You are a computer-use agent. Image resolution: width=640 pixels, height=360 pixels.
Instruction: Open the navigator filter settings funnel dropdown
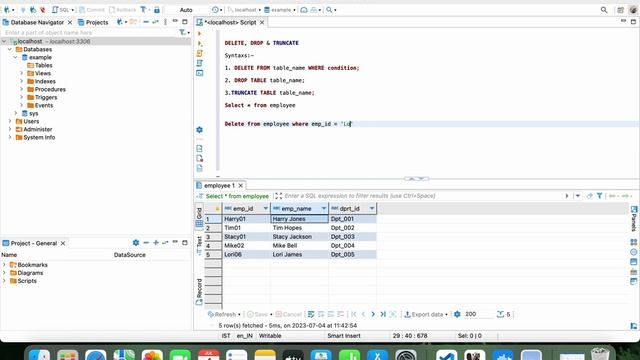[184, 32]
